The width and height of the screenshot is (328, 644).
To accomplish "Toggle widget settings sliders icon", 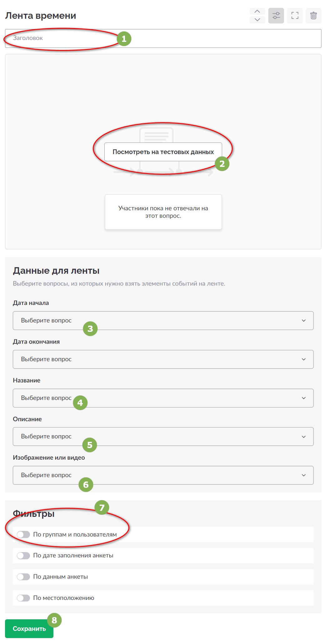I will [x=276, y=16].
